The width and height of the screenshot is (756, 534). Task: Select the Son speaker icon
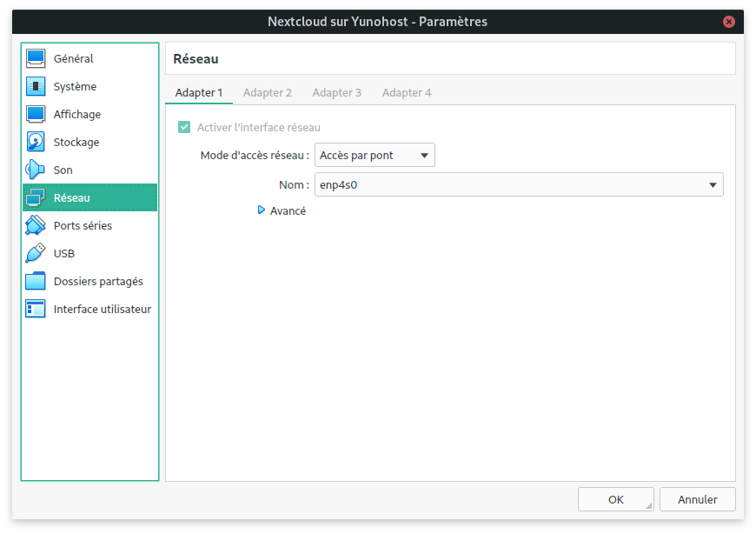click(36, 170)
